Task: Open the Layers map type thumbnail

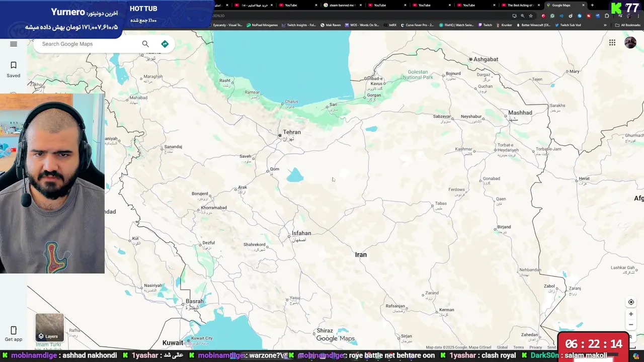Action: 49,327
